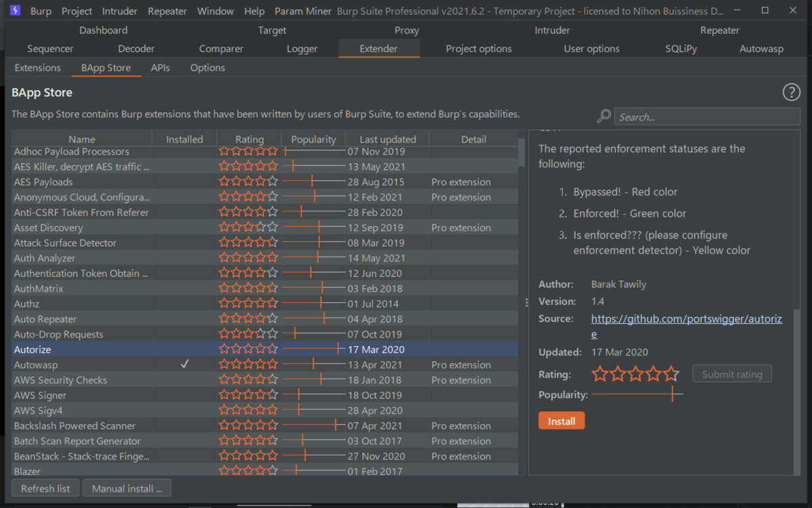Image resolution: width=812 pixels, height=508 pixels.
Task: Select the Adhoc Payload Processors row
Action: click(265, 151)
